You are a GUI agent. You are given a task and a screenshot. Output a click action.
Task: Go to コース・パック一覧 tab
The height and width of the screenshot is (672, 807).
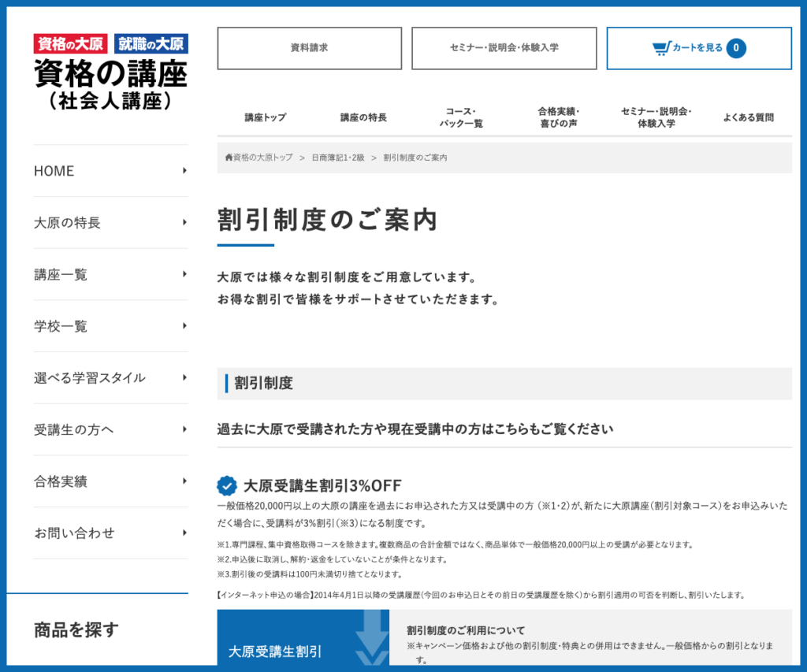(x=460, y=117)
